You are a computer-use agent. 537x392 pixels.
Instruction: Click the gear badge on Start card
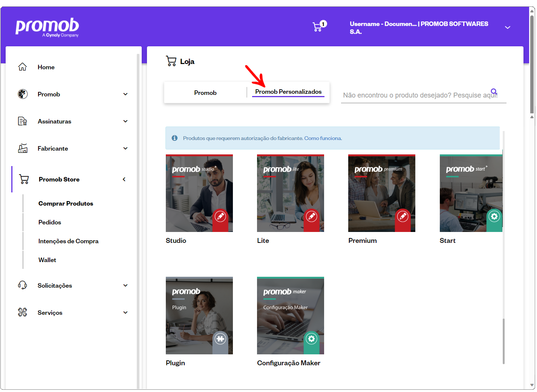pos(494,217)
